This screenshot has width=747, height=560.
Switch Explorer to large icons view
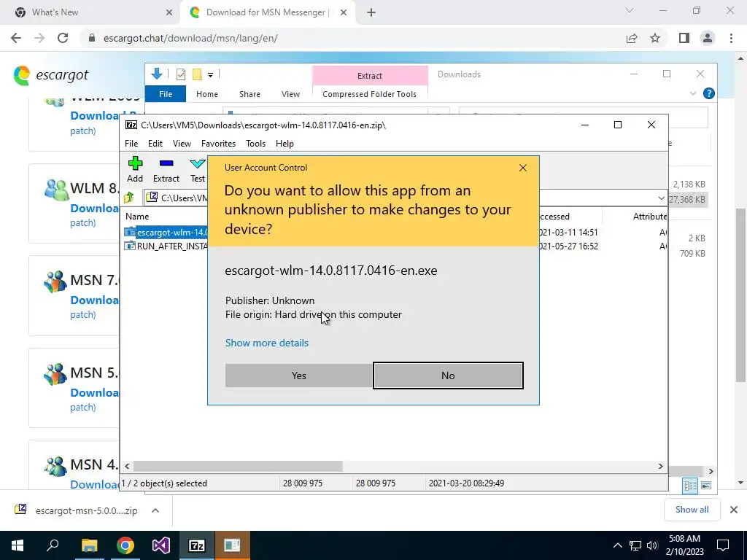coord(706,485)
